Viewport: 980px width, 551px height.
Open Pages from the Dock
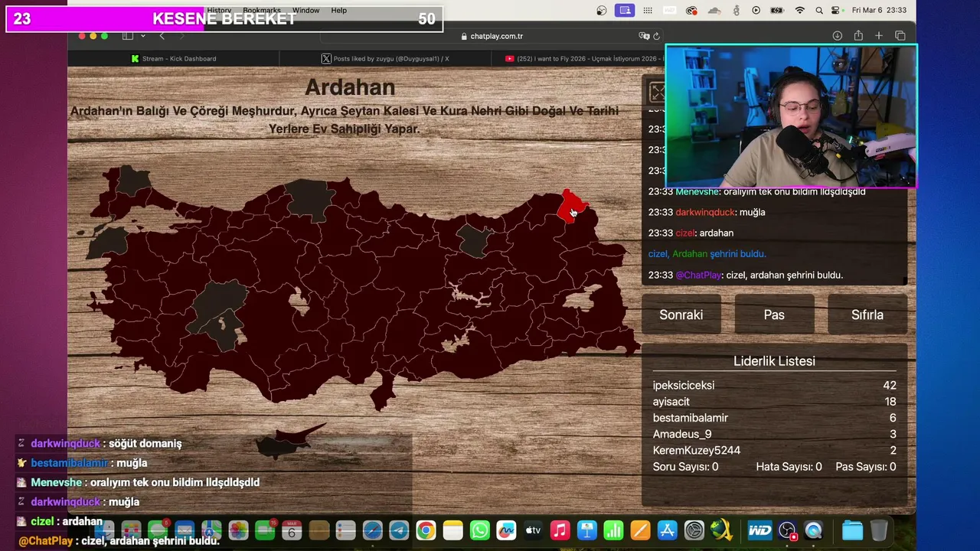[640, 530]
